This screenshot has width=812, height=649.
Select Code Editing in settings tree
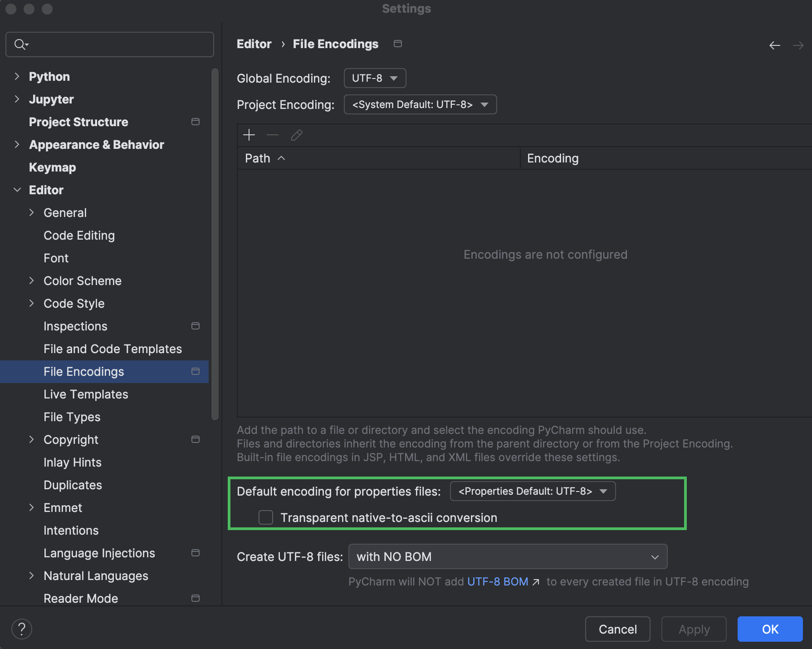79,236
